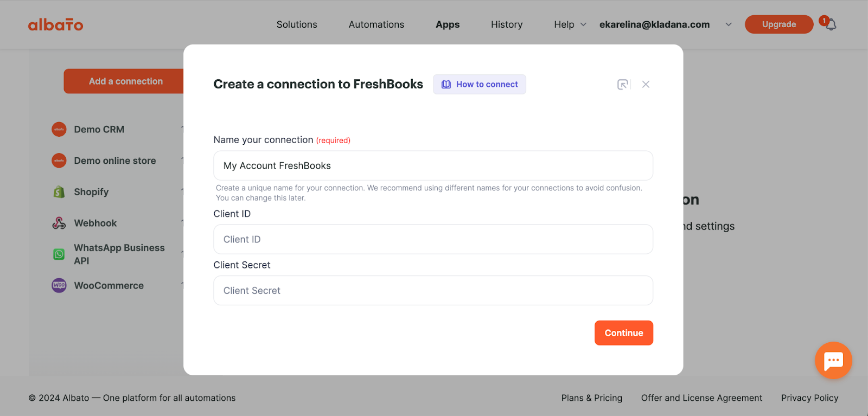Click the Demo CRM icon
This screenshot has height=416, width=868.
59,129
